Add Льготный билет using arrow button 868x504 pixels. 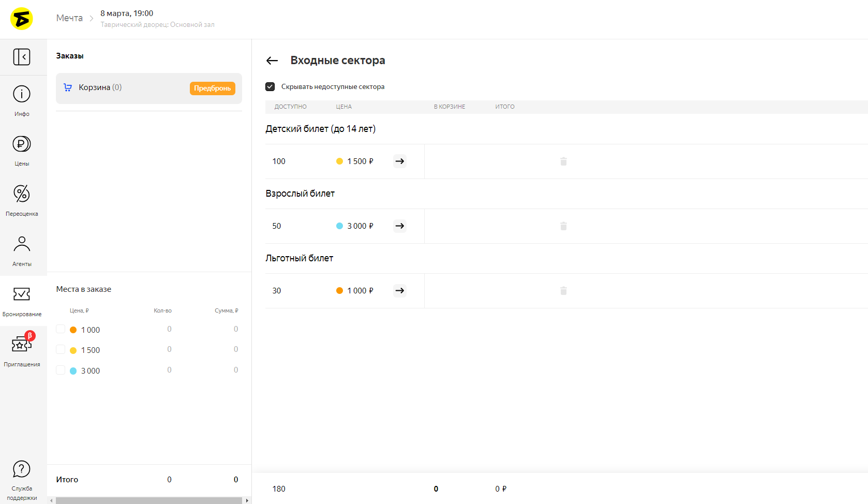pyautogui.click(x=399, y=291)
